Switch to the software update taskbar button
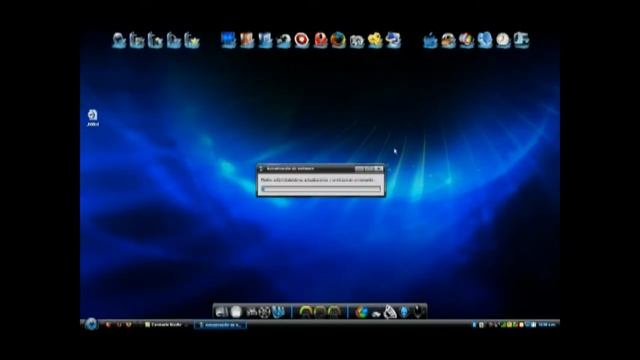Image resolution: width=640 pixels, height=360 pixels. (x=220, y=325)
